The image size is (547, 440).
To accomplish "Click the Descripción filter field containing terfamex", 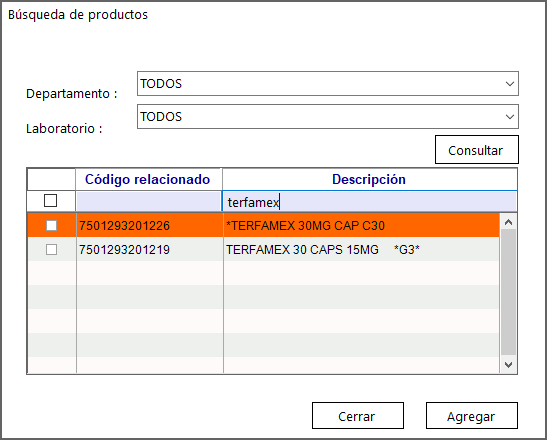I will (x=369, y=201).
